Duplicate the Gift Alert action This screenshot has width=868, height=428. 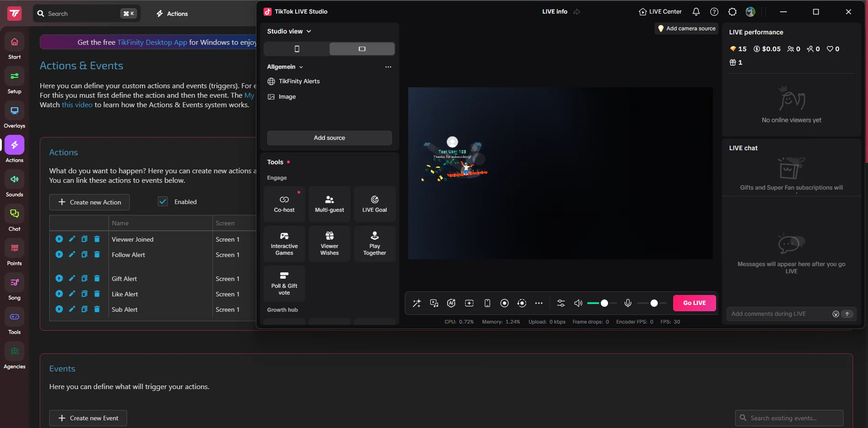coord(84,278)
